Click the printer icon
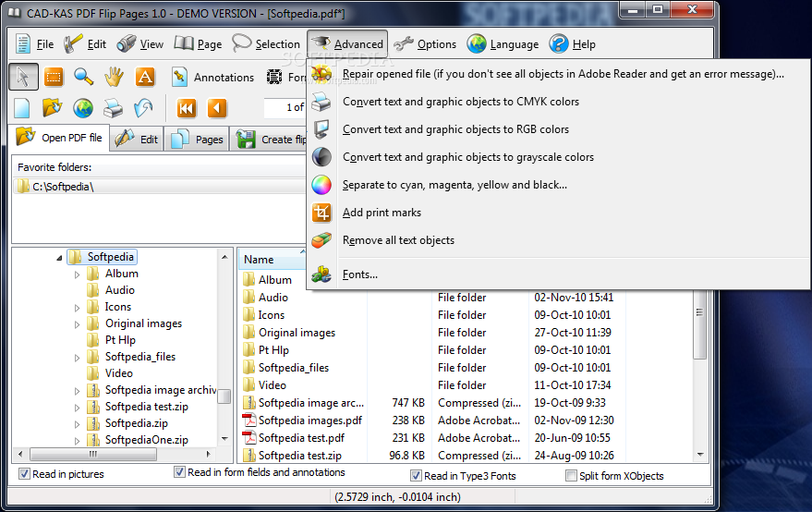812x512 pixels. pos(113,108)
